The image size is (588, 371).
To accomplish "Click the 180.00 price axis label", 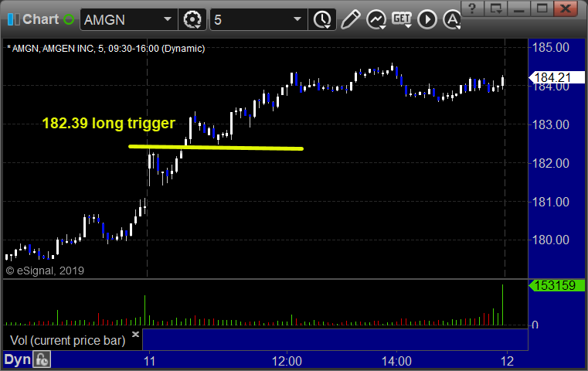I will [550, 240].
